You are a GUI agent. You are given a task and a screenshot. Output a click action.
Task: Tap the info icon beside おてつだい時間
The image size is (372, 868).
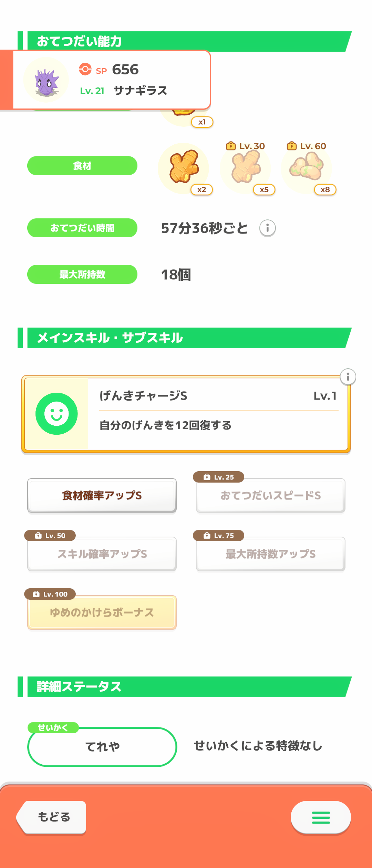267,228
